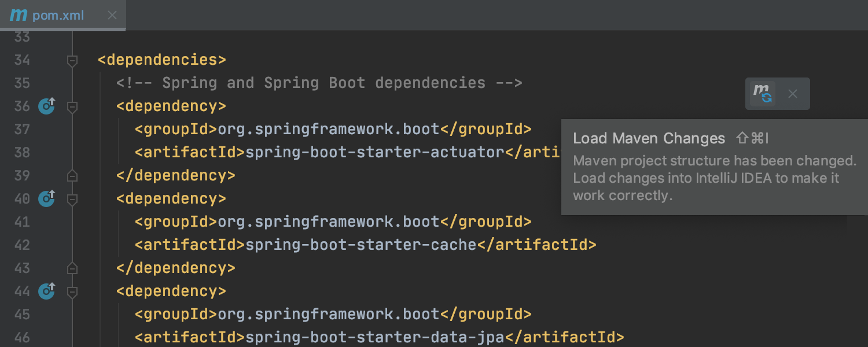Select the pom.xml tab
The image size is (868, 347).
tap(62, 15)
